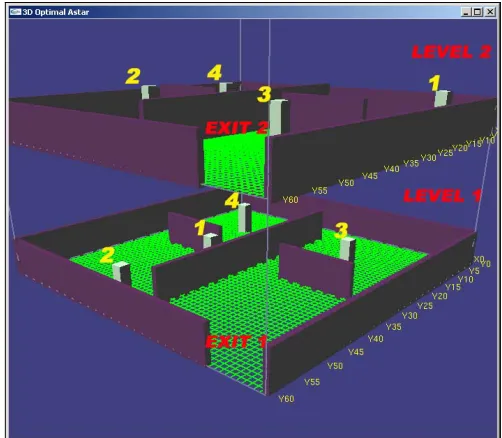Click the Y40 axis label on Level 2
This screenshot has width=502, height=438.
[391, 169]
